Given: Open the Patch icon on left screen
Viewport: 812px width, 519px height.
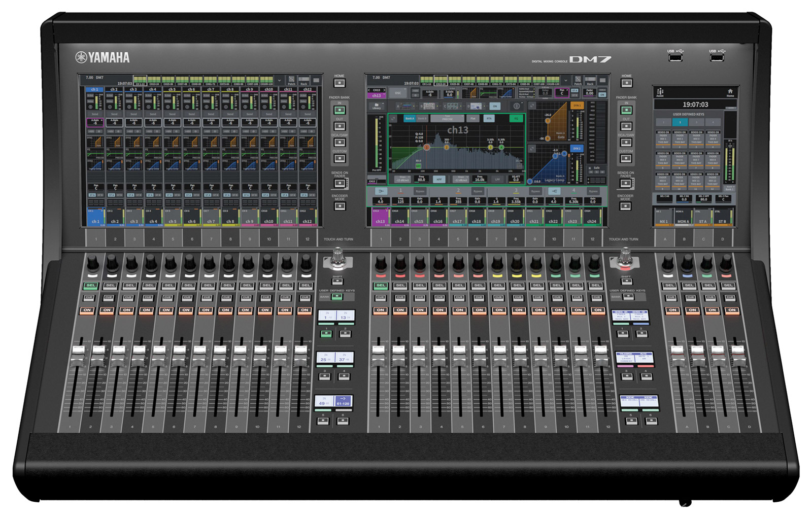Looking at the screenshot, I should (x=291, y=80).
